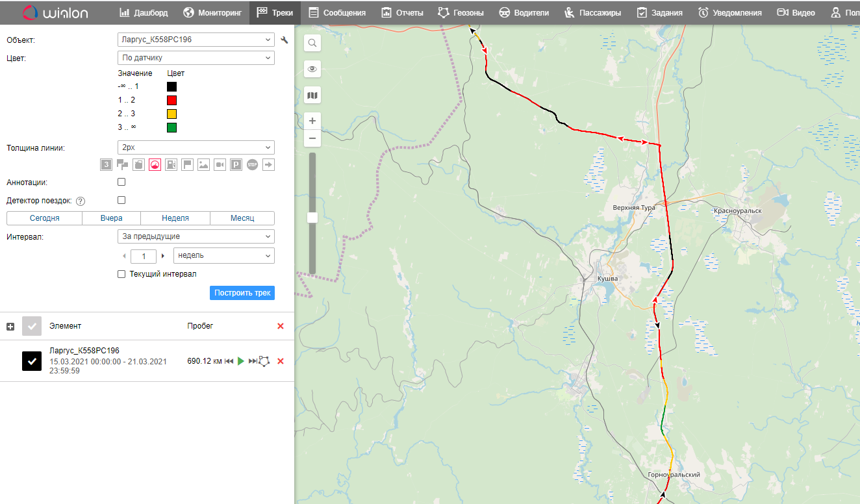
Task: Enable the parking marker icon
Action: 236,165
